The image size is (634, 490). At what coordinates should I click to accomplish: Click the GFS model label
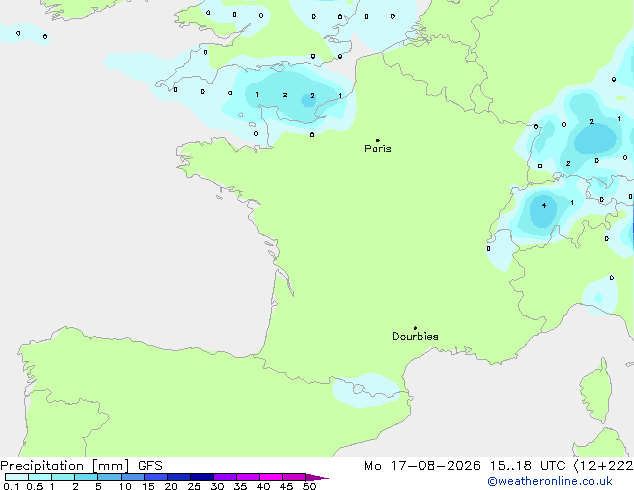tap(150, 466)
